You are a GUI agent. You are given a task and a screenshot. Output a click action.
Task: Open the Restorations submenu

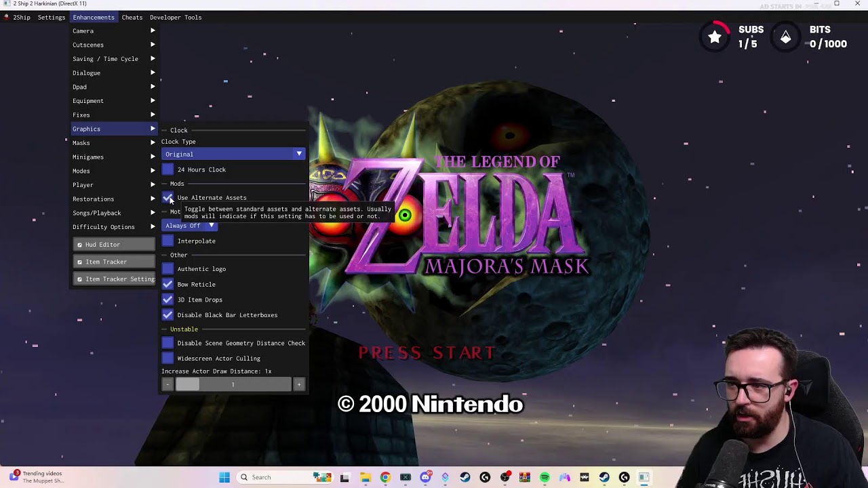(114, 199)
